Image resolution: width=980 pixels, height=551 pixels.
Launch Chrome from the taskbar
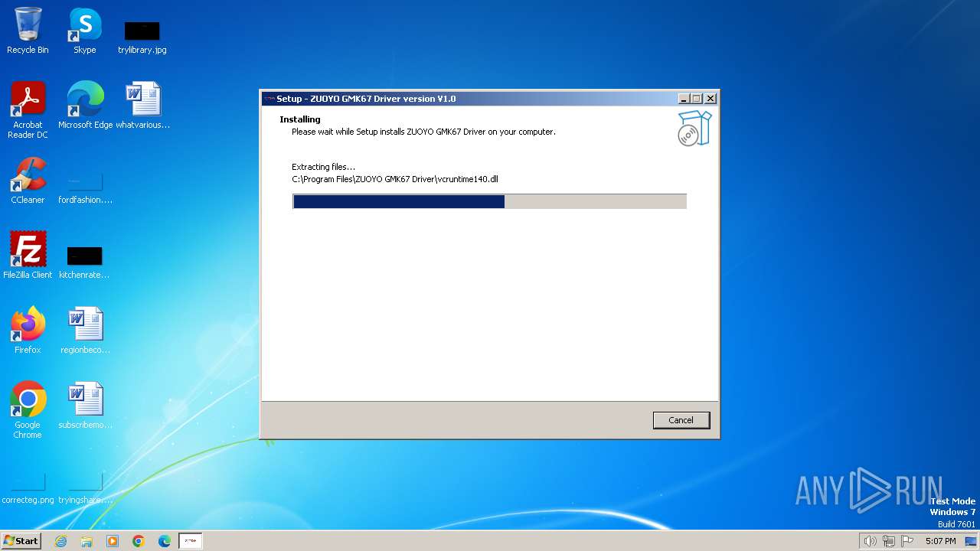tap(139, 541)
